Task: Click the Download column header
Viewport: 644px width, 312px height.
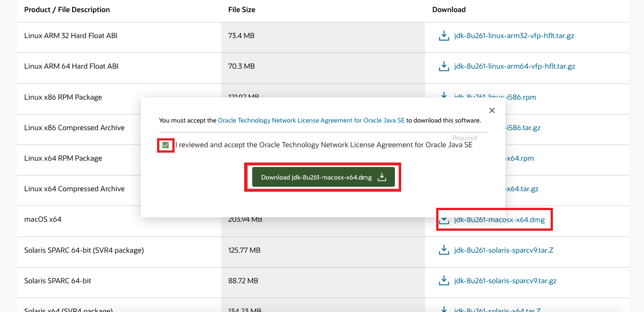Action: pos(449,9)
